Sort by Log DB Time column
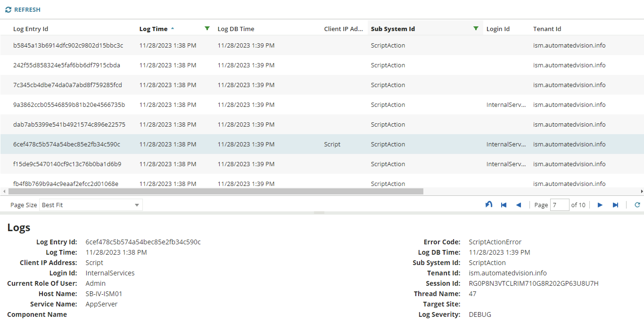The width and height of the screenshot is (644, 330). click(236, 29)
